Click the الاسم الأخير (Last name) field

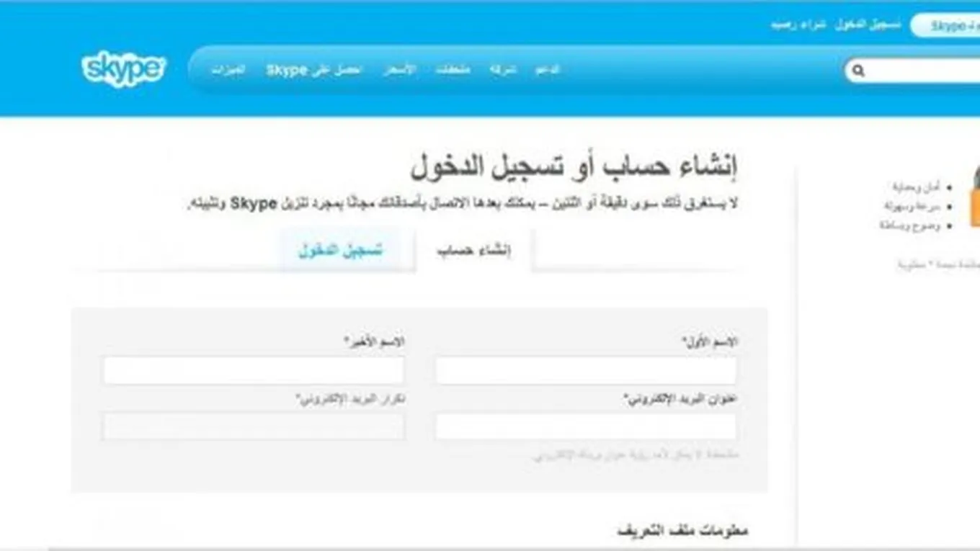pos(254,371)
